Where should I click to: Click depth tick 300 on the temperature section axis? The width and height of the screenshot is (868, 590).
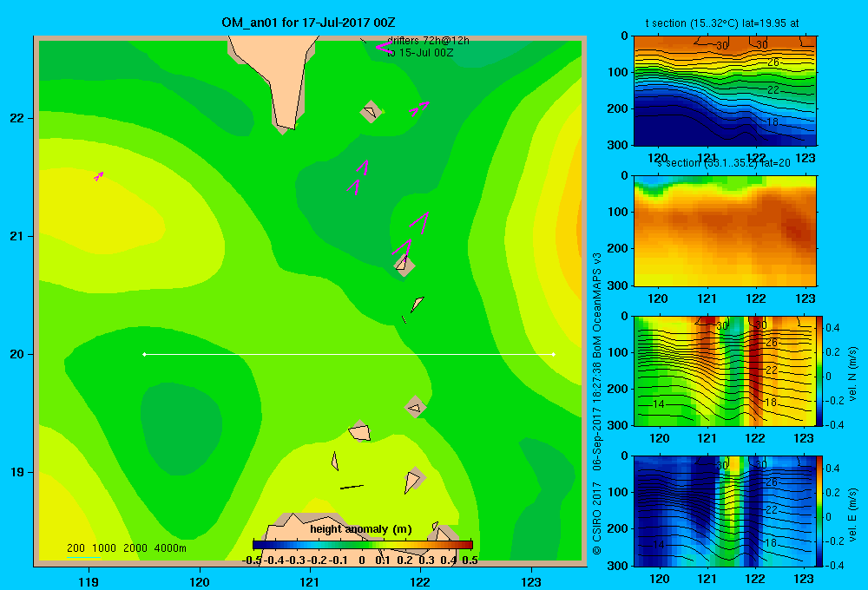point(620,145)
